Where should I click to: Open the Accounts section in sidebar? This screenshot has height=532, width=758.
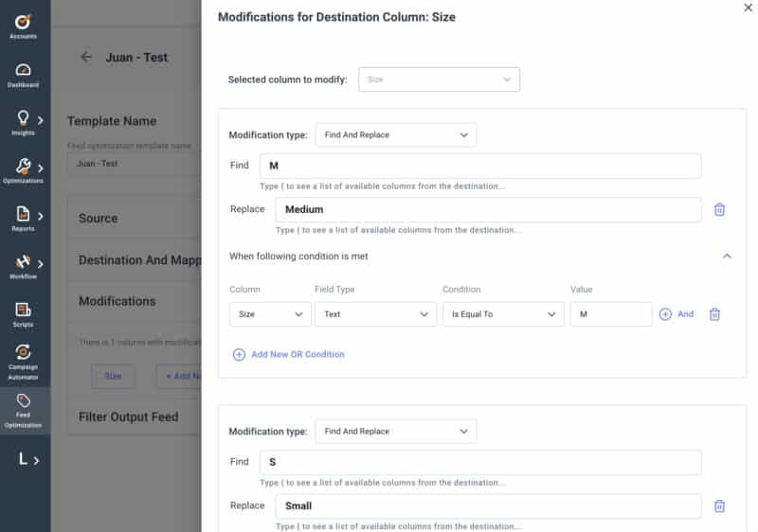pos(24,26)
